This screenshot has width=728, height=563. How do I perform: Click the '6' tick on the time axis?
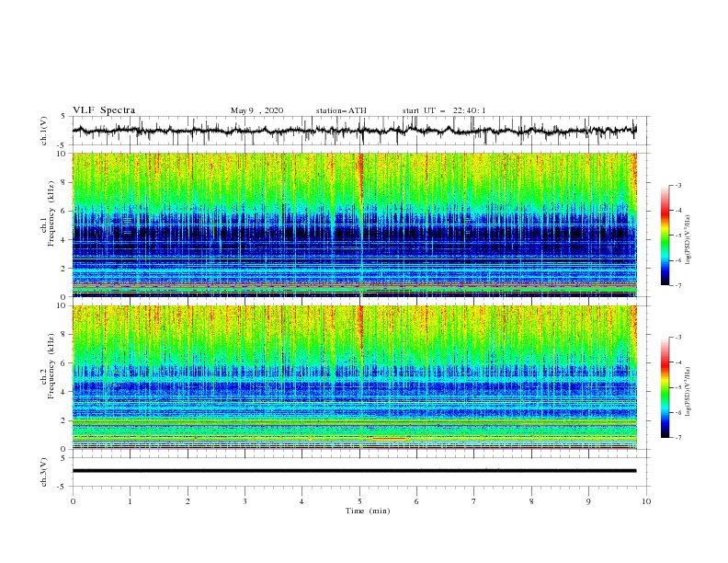click(416, 501)
